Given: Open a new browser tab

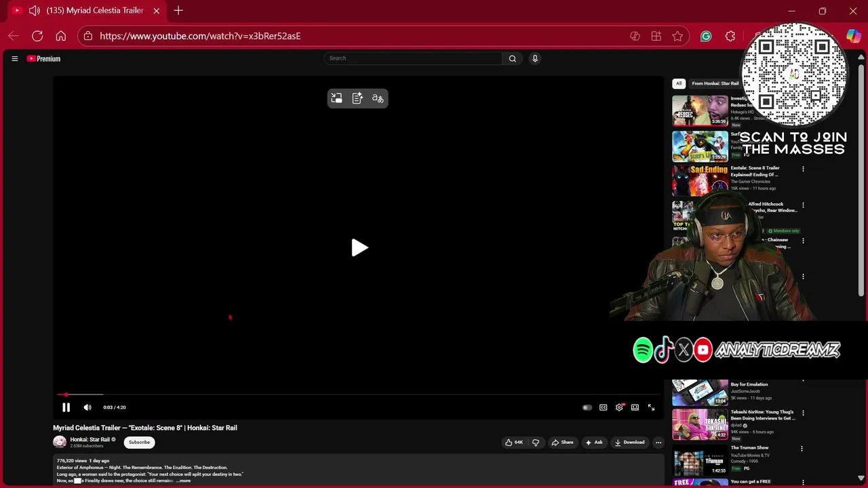Looking at the screenshot, I should (178, 11).
